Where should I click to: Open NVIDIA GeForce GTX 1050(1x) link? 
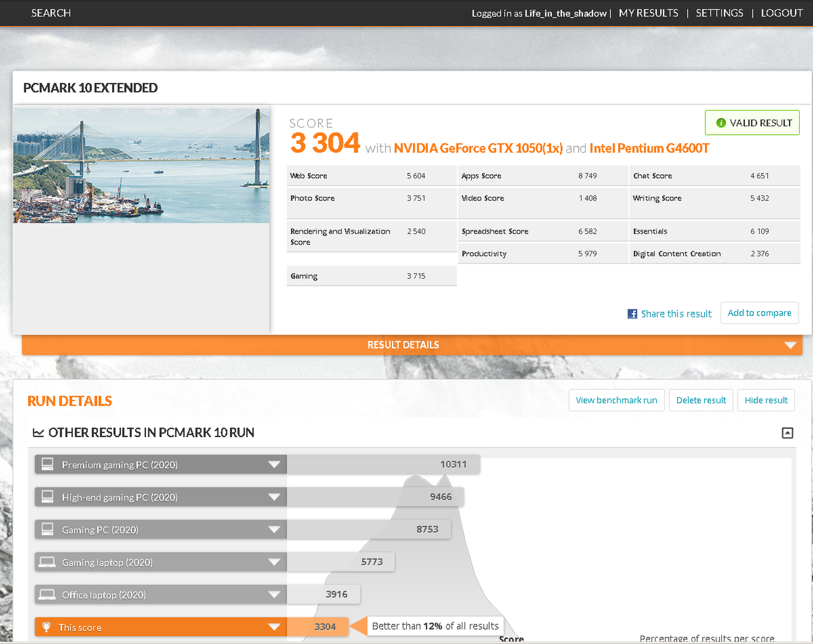tap(478, 148)
